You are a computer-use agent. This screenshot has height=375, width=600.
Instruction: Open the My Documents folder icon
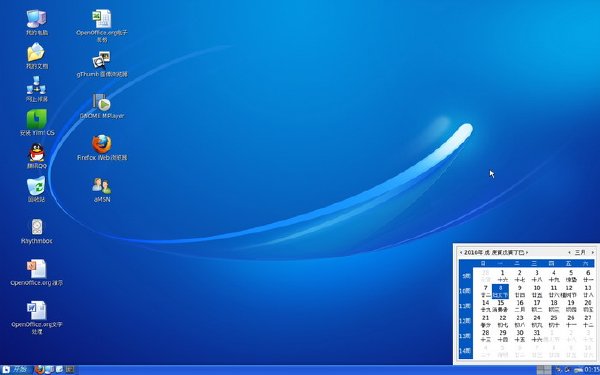pyautogui.click(x=37, y=56)
